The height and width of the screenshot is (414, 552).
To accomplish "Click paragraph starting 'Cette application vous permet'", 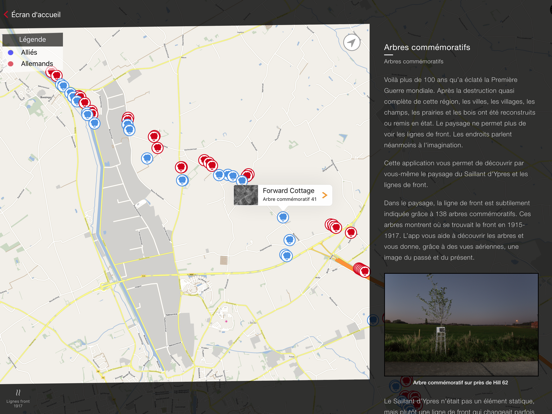I will click(x=456, y=174).
